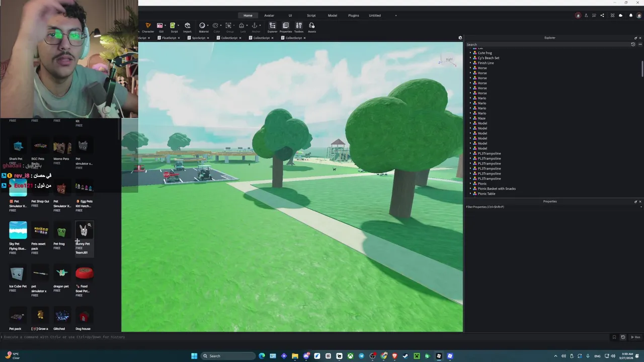Select the Food Bowl Pet asset
The width and height of the screenshot is (644, 362).
[x=84, y=281]
